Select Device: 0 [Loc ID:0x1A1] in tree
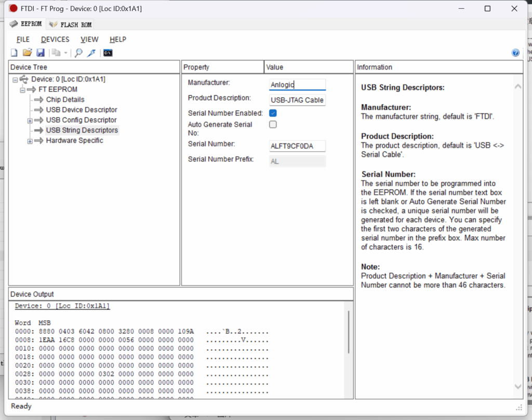 [68, 79]
